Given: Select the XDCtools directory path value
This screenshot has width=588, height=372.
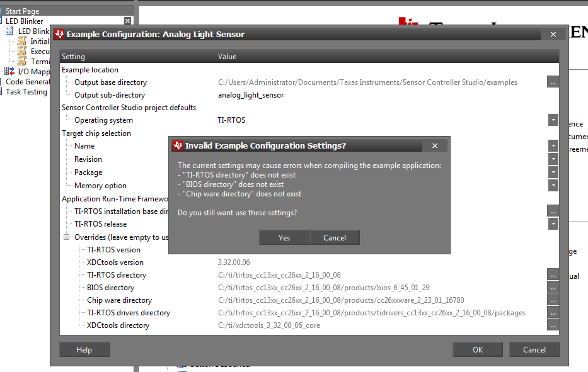Looking at the screenshot, I should click(x=269, y=325).
